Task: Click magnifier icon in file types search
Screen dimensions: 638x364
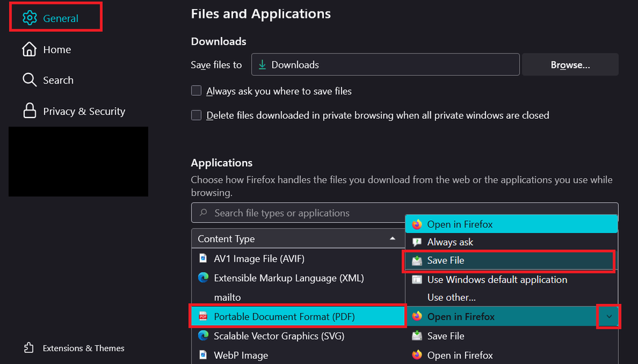Action: tap(204, 213)
